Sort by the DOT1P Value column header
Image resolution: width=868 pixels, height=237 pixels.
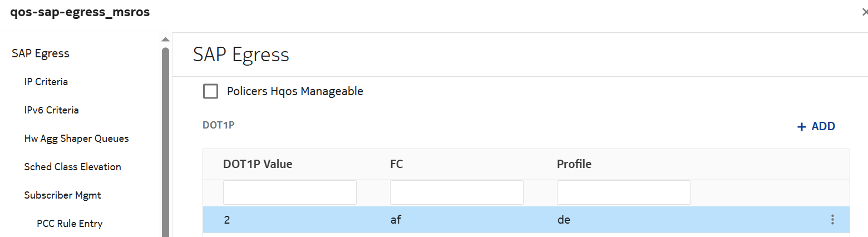coord(258,164)
